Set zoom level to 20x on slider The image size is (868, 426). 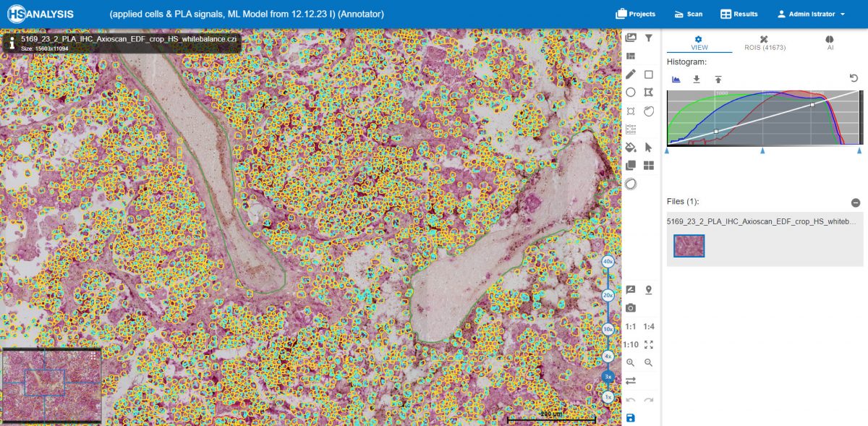click(x=608, y=295)
